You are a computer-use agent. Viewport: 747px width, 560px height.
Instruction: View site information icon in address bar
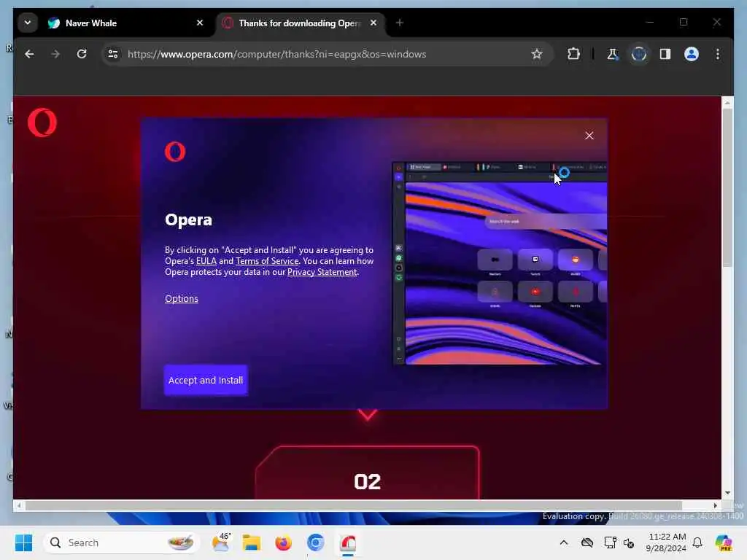pos(113,54)
